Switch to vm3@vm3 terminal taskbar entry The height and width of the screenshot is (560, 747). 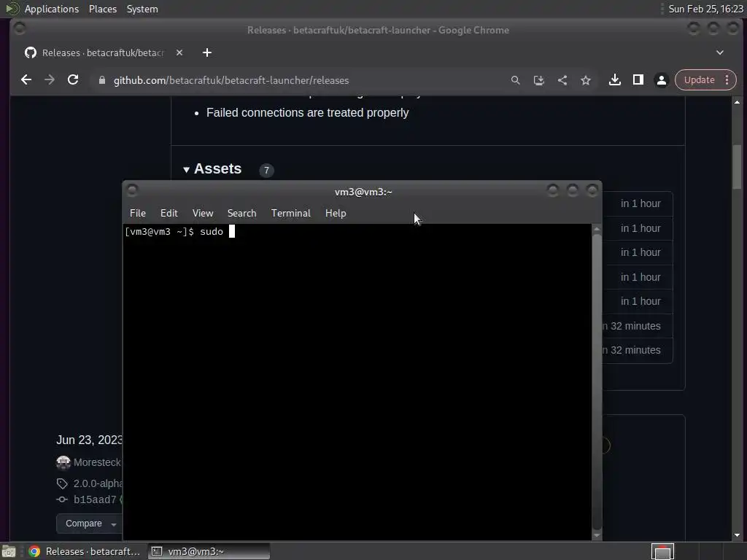point(209,551)
